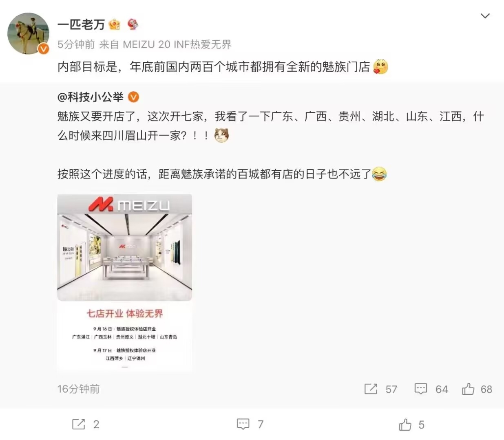Image resolution: width=504 pixels, height=440 pixels.
Task: Click the MEIZU 20 INF热爱无界 source link
Action: [x=177, y=44]
